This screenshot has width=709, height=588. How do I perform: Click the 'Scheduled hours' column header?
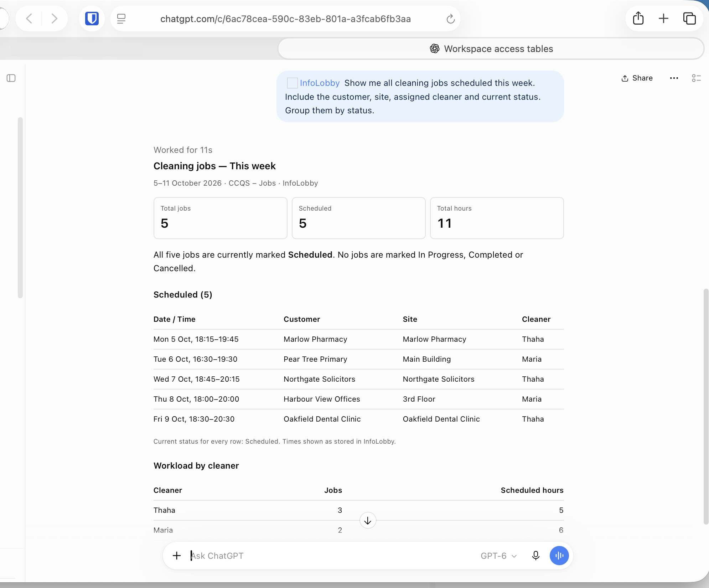tap(532, 490)
